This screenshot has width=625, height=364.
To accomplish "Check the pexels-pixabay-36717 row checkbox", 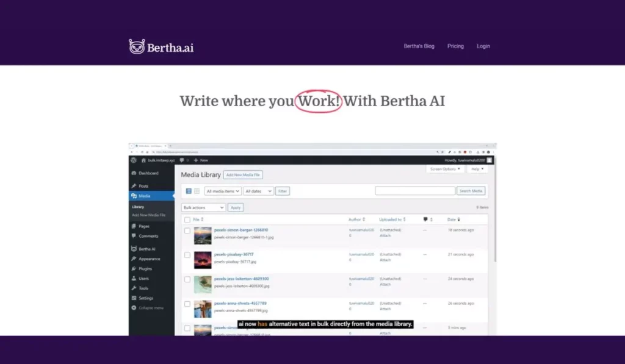I will click(187, 255).
